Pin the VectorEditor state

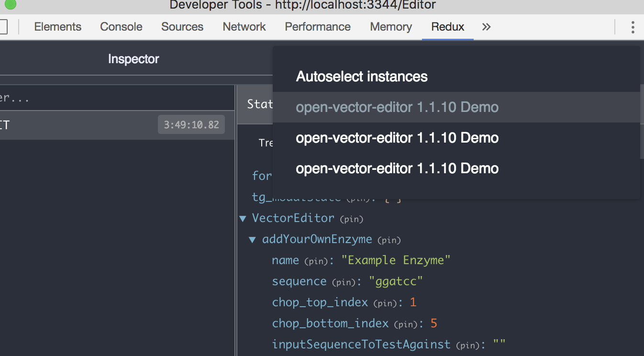352,219
